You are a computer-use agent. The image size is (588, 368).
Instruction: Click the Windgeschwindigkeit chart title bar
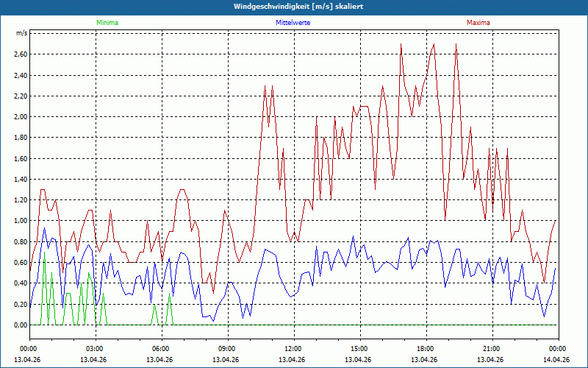coord(294,6)
